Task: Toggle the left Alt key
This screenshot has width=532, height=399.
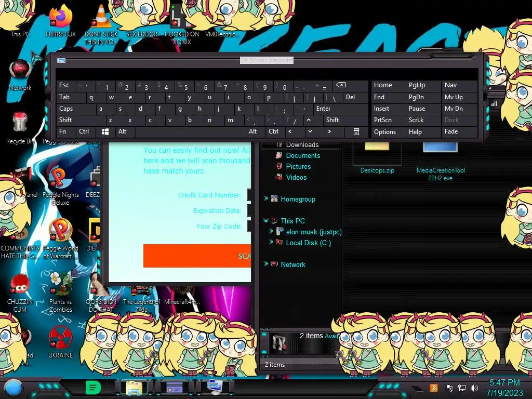Action: click(125, 131)
